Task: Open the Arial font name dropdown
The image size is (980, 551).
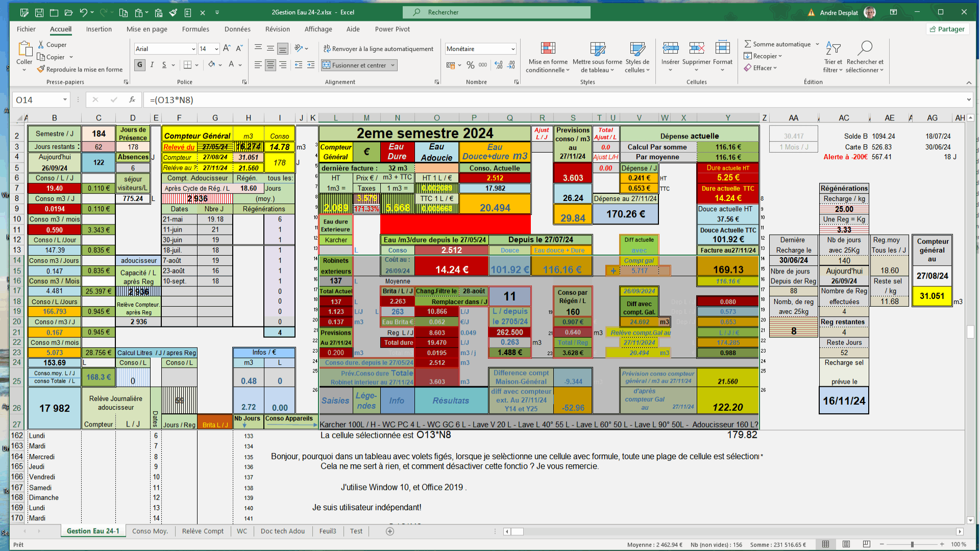Action: click(x=193, y=49)
